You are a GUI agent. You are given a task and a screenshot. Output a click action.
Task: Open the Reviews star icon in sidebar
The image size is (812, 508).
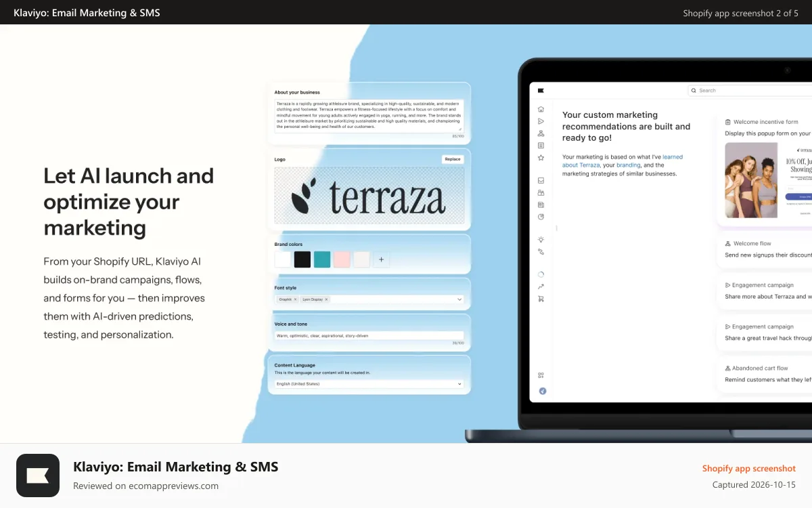pos(541,158)
